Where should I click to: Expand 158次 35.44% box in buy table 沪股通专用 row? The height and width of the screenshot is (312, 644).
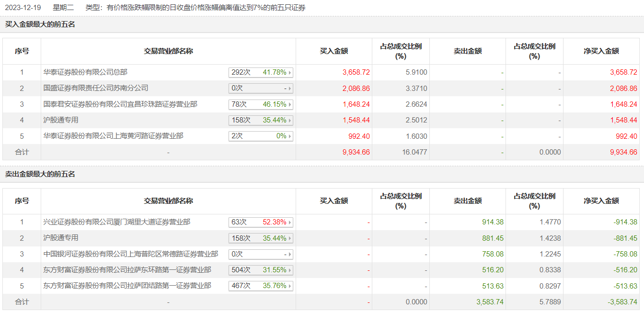click(261, 120)
